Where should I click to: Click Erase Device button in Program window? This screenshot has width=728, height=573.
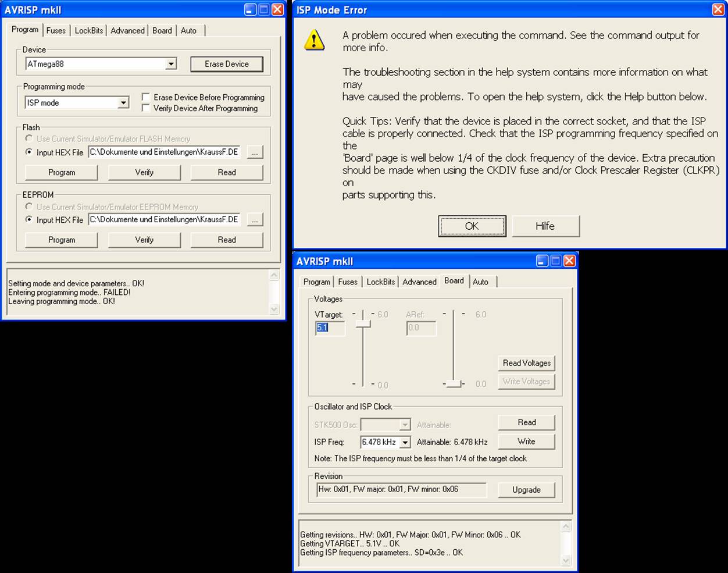tap(227, 64)
